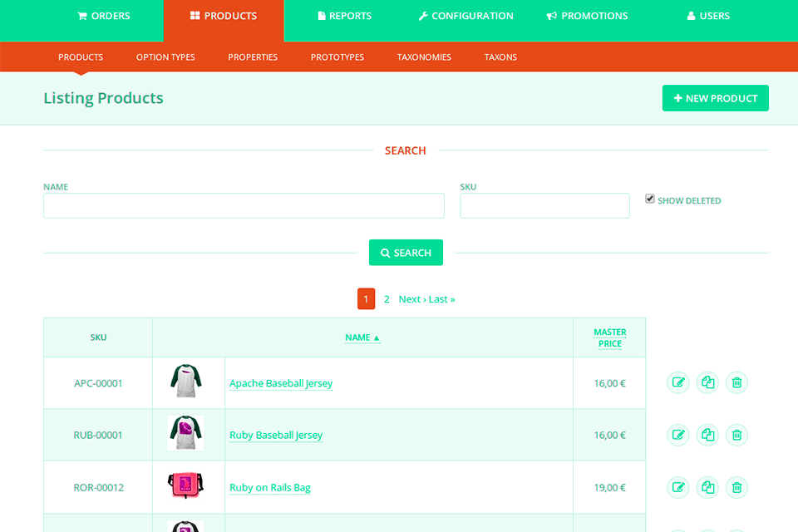Open the Taxonomies sub-menu item
This screenshot has height=532, width=798.
point(424,57)
